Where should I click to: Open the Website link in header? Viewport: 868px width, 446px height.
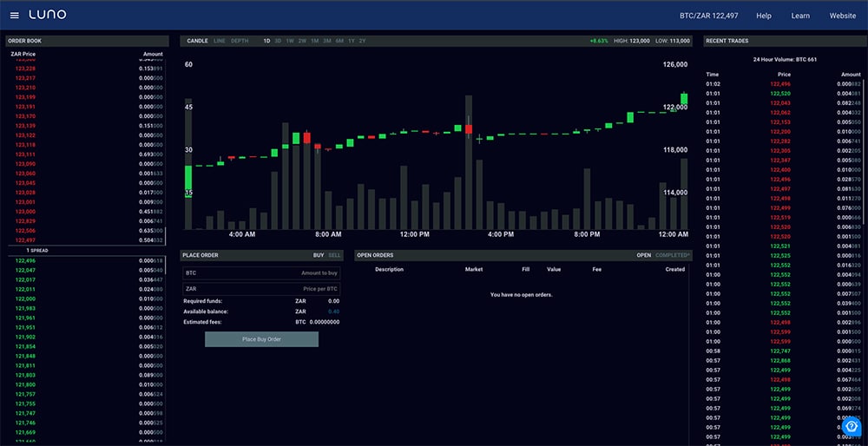pos(842,16)
